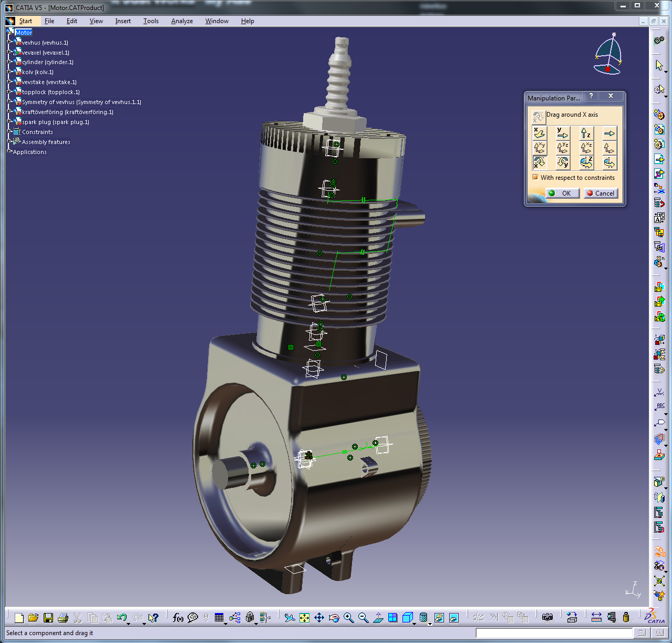Image resolution: width=672 pixels, height=643 pixels.
Task: Click Open file folder icon
Action: [x=34, y=618]
